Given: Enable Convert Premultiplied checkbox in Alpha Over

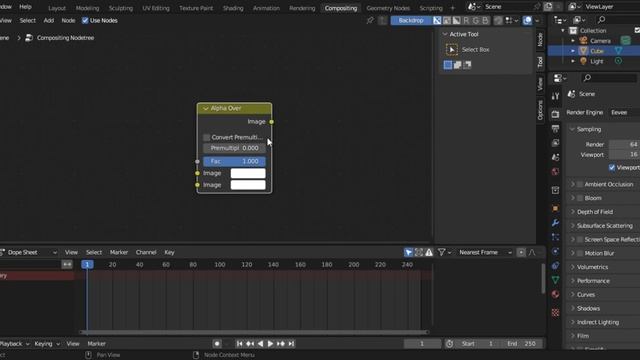Looking at the screenshot, I should (x=207, y=137).
